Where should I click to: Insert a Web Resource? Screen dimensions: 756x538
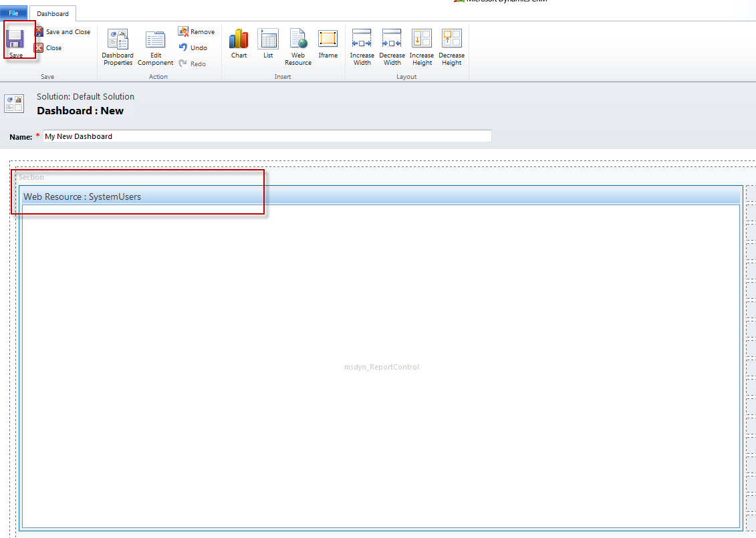(x=298, y=47)
